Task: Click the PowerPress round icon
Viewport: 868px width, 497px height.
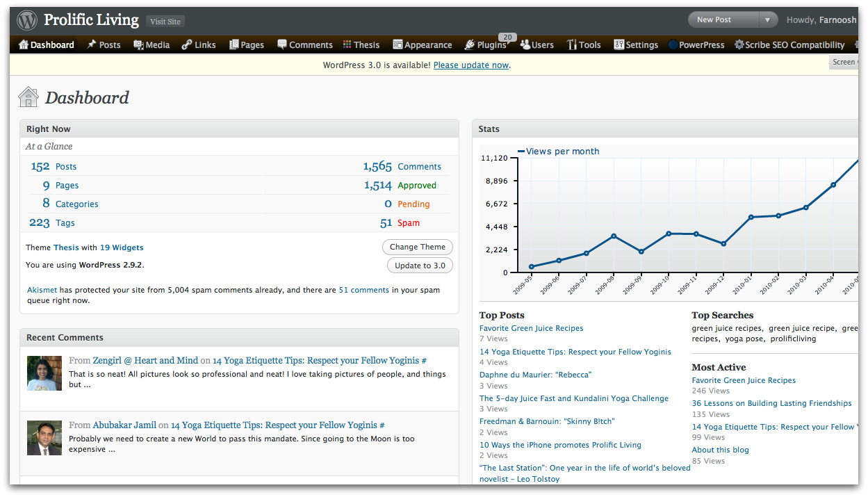Action: pyautogui.click(x=673, y=44)
